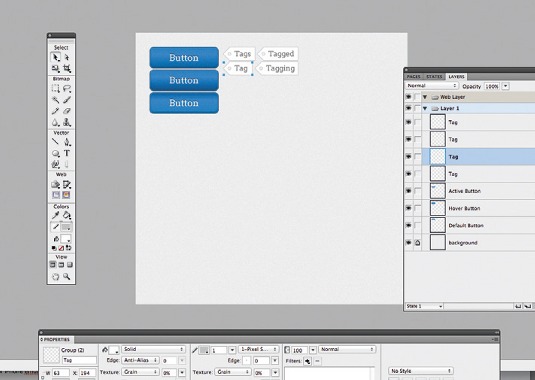The image size is (535, 380).
Task: Select the Text tool
Action: tap(67, 153)
